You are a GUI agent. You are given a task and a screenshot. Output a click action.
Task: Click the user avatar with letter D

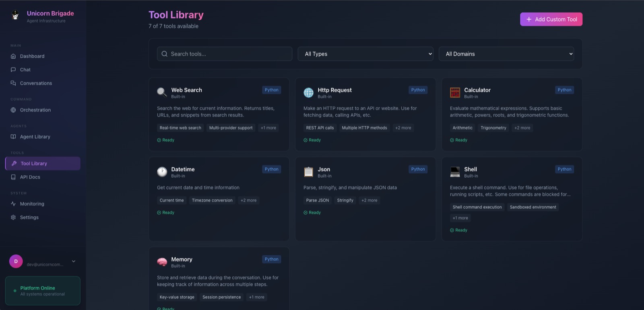(16, 261)
